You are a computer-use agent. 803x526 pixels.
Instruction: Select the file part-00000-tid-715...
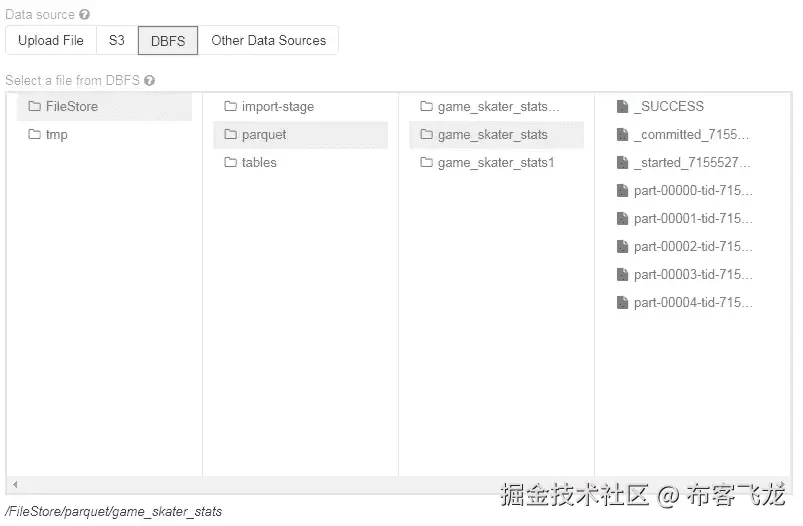tap(692, 190)
